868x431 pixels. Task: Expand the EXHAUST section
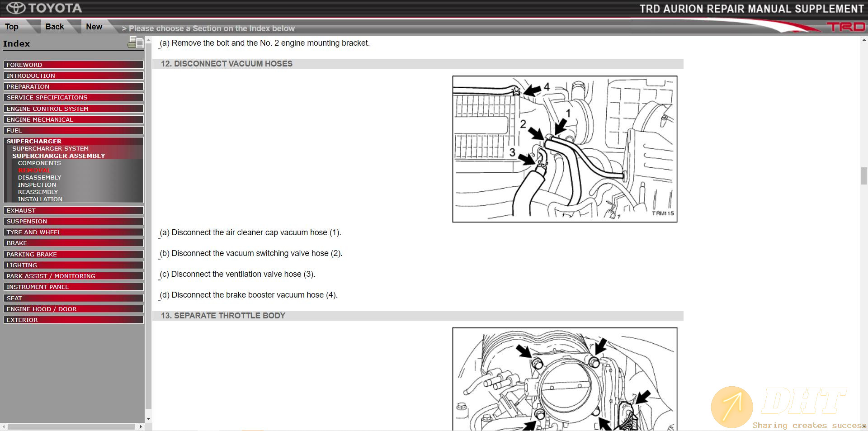(74, 210)
